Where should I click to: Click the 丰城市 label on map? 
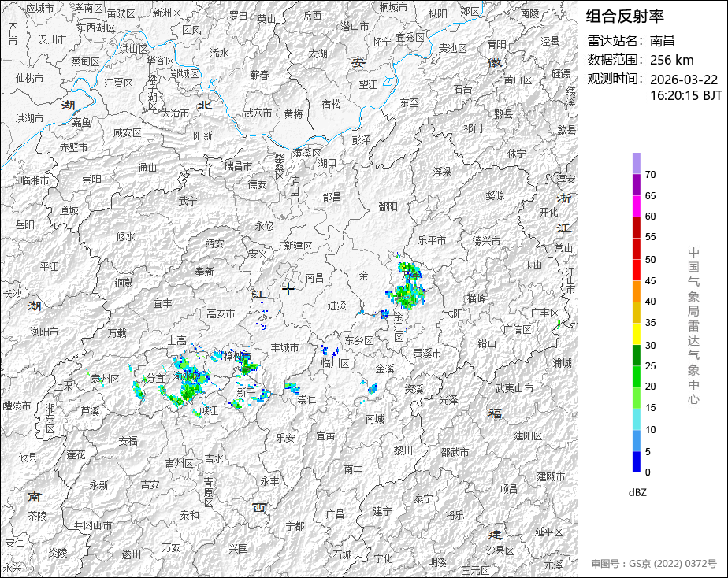[284, 347]
